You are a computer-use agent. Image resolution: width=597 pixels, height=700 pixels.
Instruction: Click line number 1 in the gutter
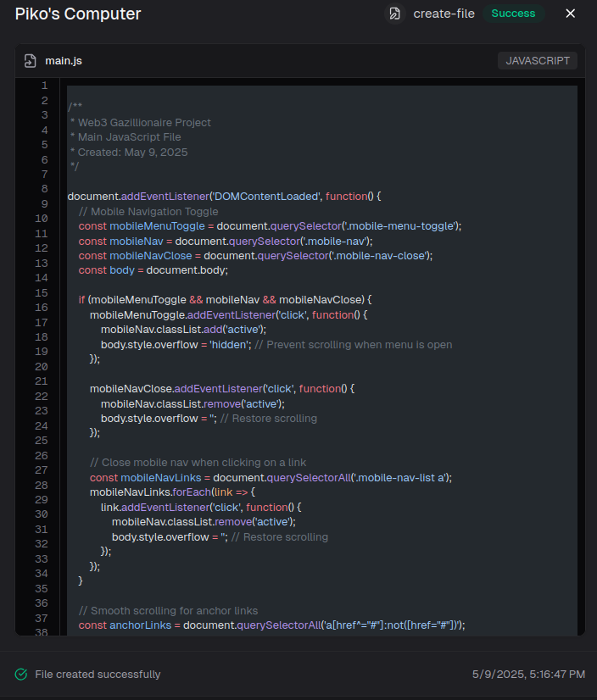pos(45,86)
